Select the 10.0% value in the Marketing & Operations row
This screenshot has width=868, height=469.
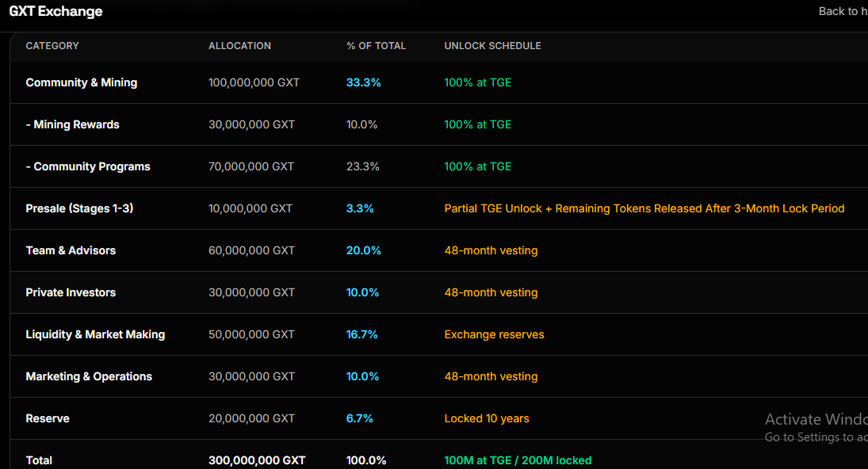pyautogui.click(x=362, y=376)
